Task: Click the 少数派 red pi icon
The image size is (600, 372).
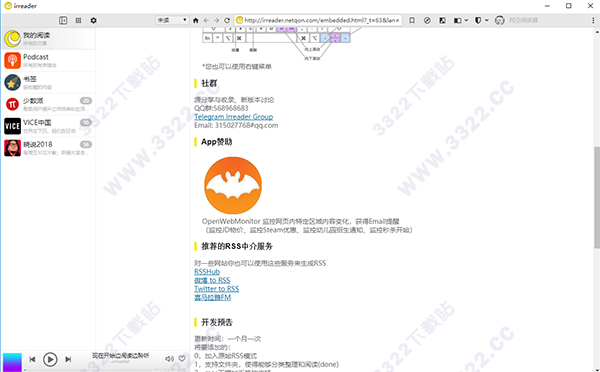Action: [x=12, y=104]
